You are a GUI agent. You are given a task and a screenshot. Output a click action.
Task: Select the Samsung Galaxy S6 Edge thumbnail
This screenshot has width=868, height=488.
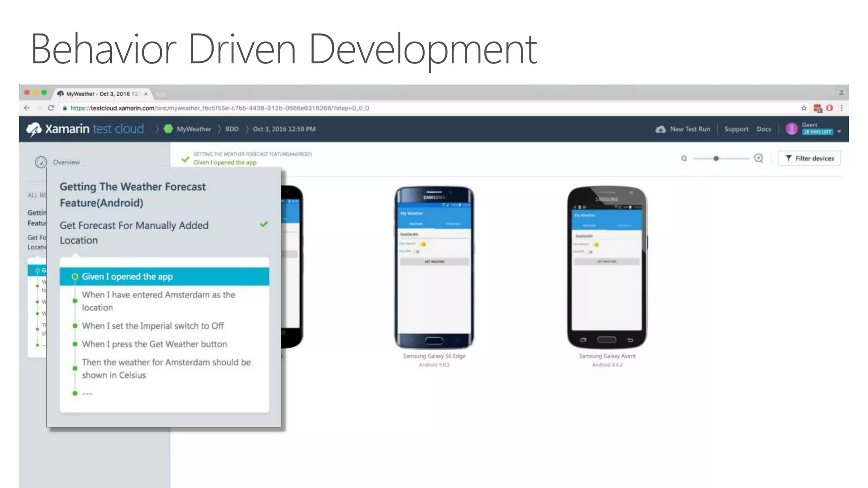click(434, 267)
